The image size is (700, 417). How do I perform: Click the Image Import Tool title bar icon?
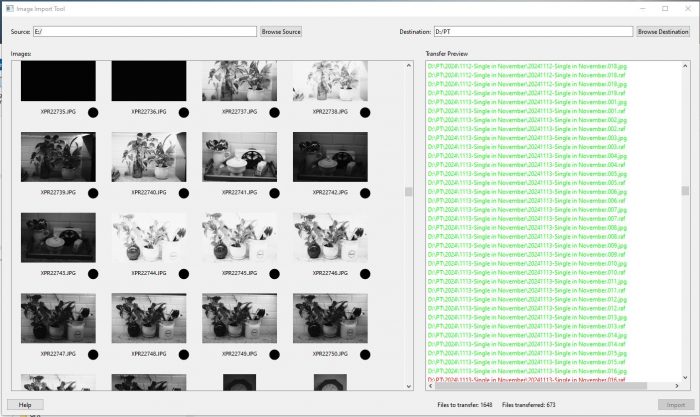coord(9,8)
